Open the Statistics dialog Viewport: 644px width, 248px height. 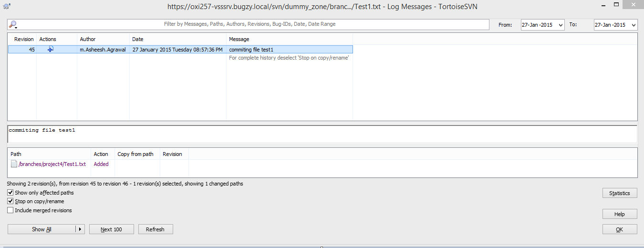[x=620, y=193]
